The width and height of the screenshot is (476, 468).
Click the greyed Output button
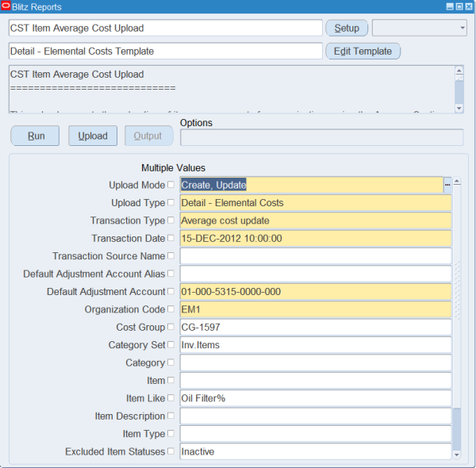tap(149, 136)
